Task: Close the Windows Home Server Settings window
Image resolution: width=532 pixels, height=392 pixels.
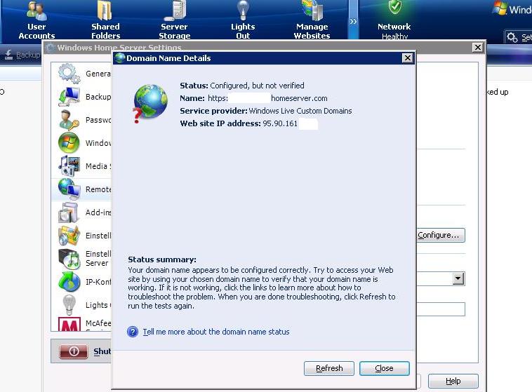Action: (478, 47)
